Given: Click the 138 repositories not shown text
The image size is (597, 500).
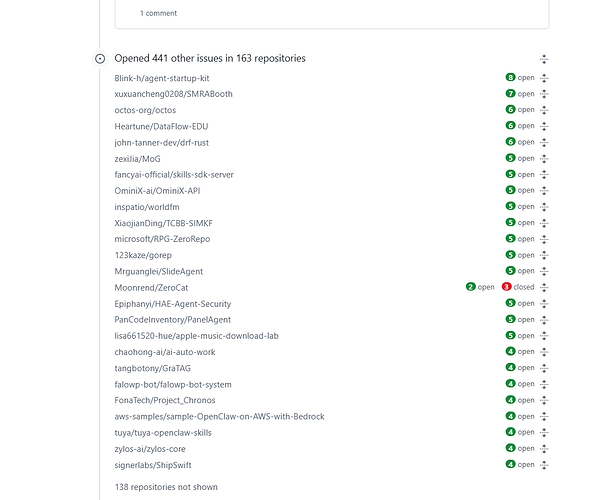Looking at the screenshot, I should tap(166, 487).
